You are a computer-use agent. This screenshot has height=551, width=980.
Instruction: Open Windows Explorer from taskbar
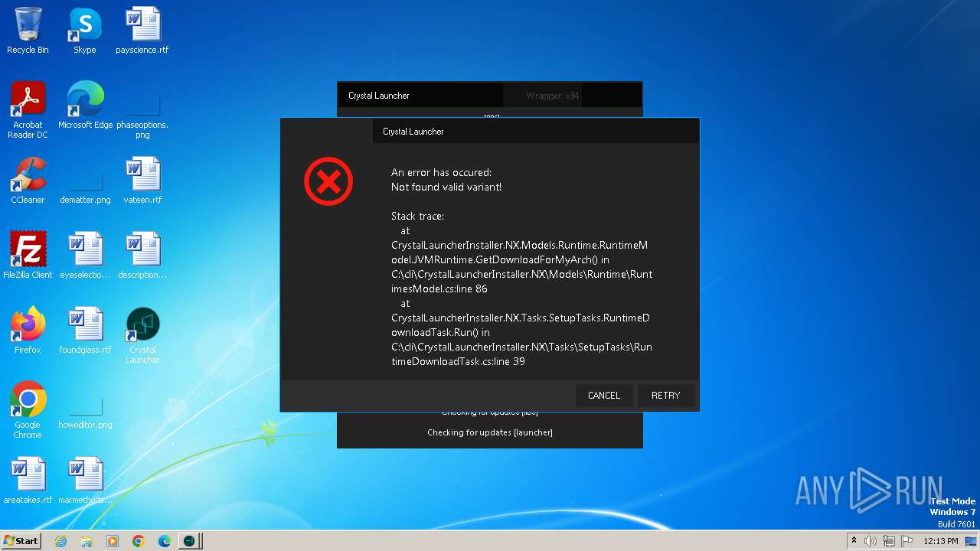(x=87, y=541)
